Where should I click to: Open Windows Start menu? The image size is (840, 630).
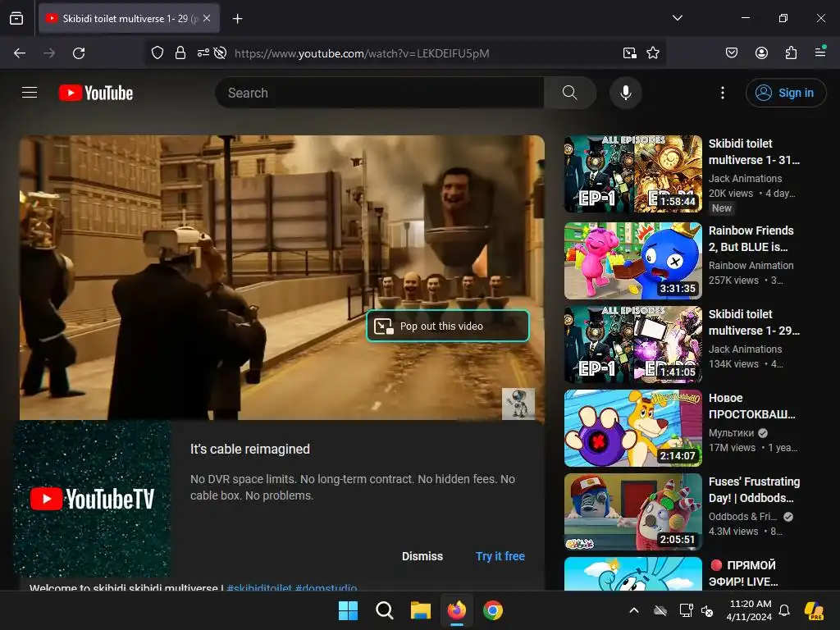[x=348, y=610]
